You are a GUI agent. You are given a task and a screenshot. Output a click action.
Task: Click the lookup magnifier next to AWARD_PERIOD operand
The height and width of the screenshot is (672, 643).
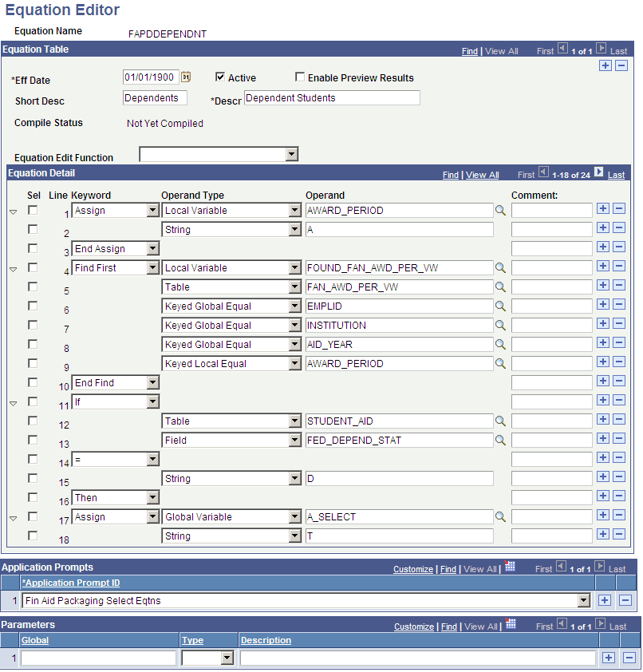(499, 210)
